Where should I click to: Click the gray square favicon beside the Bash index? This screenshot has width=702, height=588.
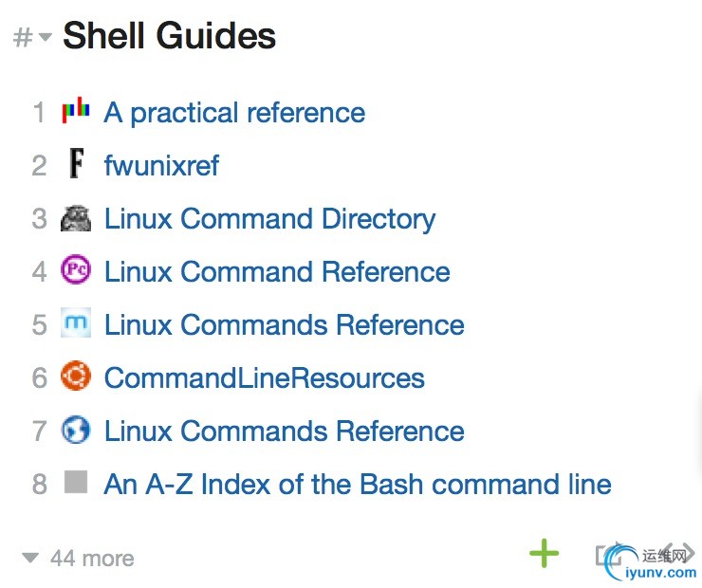(x=76, y=483)
